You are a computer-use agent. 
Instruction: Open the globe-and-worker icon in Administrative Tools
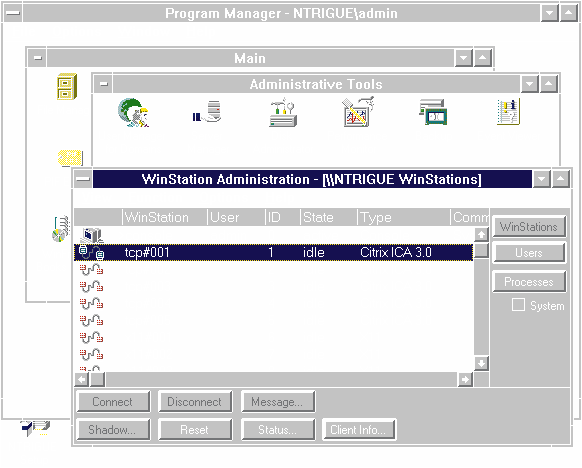133,112
